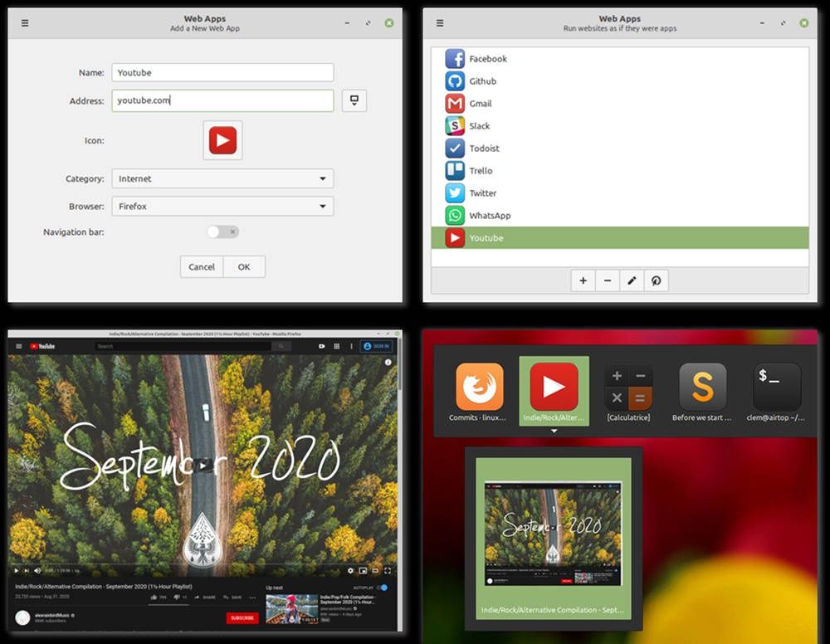830x644 pixels.
Task: Open YouTube apps grid icon
Action: 336,346
